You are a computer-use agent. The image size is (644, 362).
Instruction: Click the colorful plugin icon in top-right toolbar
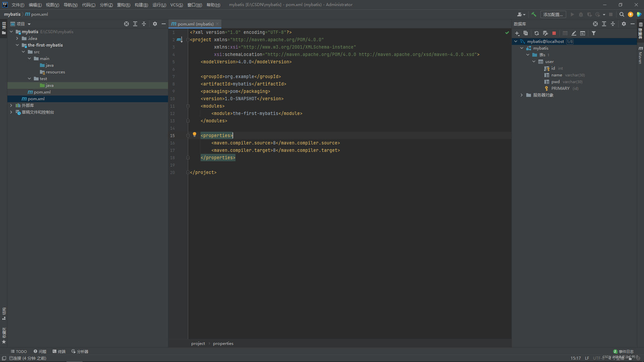[x=639, y=14]
